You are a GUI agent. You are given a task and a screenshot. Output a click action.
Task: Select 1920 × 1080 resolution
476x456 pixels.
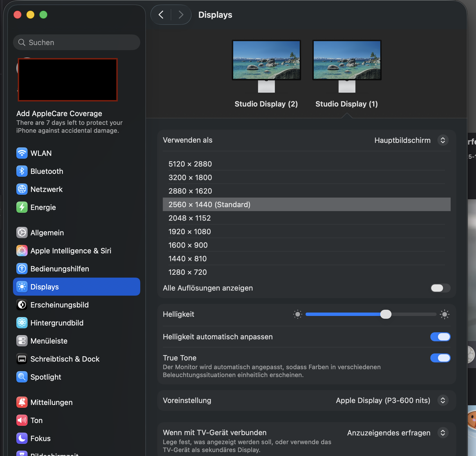pyautogui.click(x=306, y=231)
